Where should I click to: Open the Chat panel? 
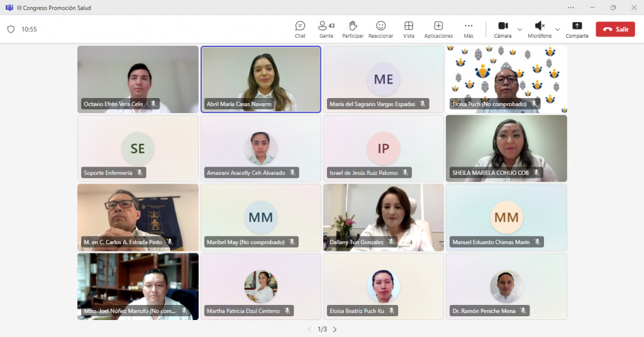point(300,29)
